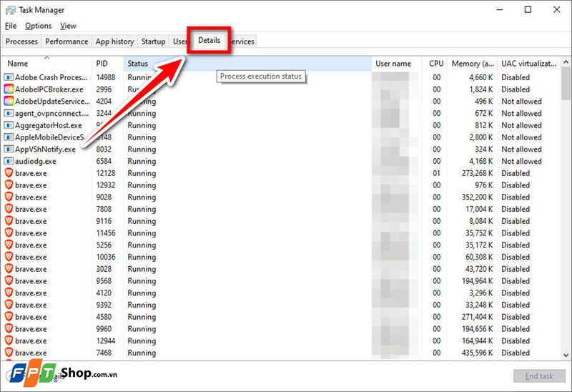Click Brave icon for PID 9960
The width and height of the screenshot is (572, 392).
click(x=9, y=329)
